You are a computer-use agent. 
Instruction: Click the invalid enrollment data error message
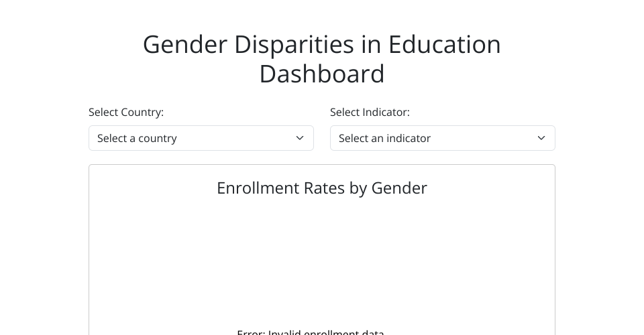tap(311, 332)
